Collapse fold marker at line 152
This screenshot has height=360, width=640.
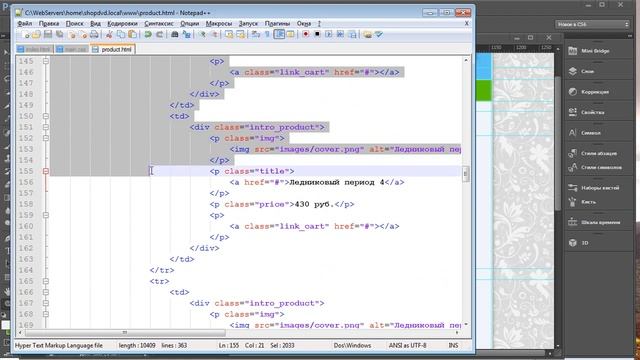click(46, 138)
